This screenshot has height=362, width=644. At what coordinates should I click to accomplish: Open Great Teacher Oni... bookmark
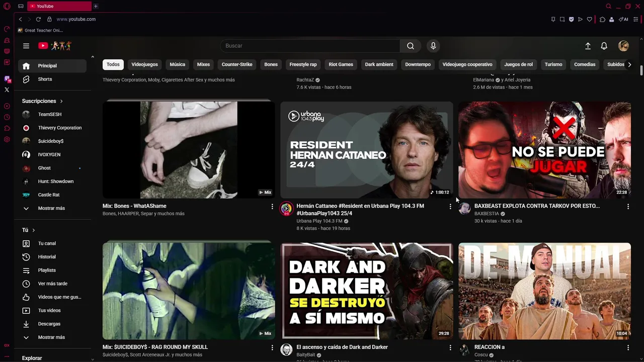pos(40,30)
